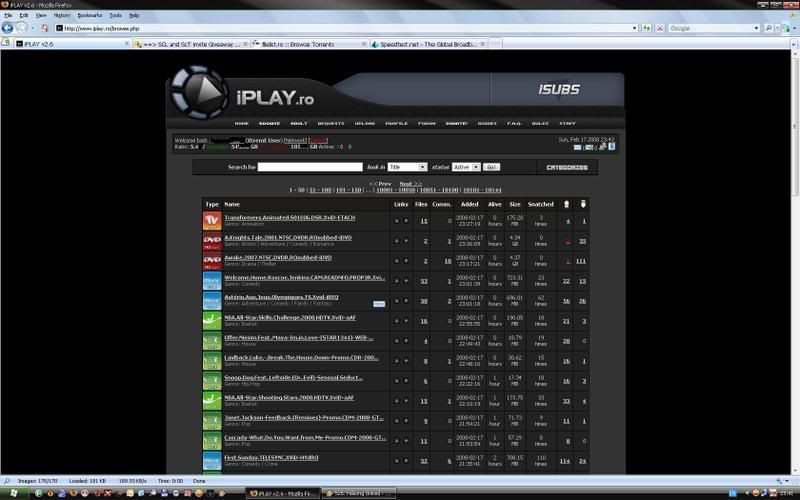
Task: Click the download arrow icon for Awake.2007
Action: coord(396,261)
